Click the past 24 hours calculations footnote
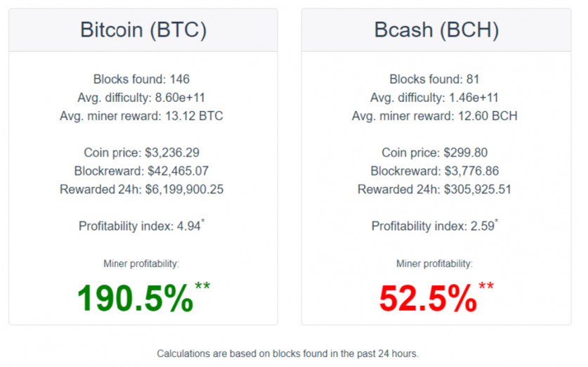This screenshot has width=588, height=367. (288, 354)
